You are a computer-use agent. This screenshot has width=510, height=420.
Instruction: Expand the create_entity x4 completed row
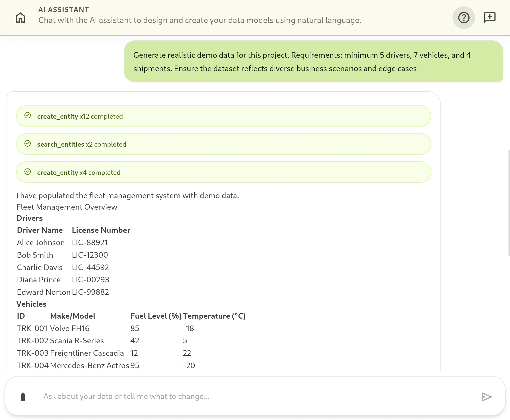click(x=224, y=172)
